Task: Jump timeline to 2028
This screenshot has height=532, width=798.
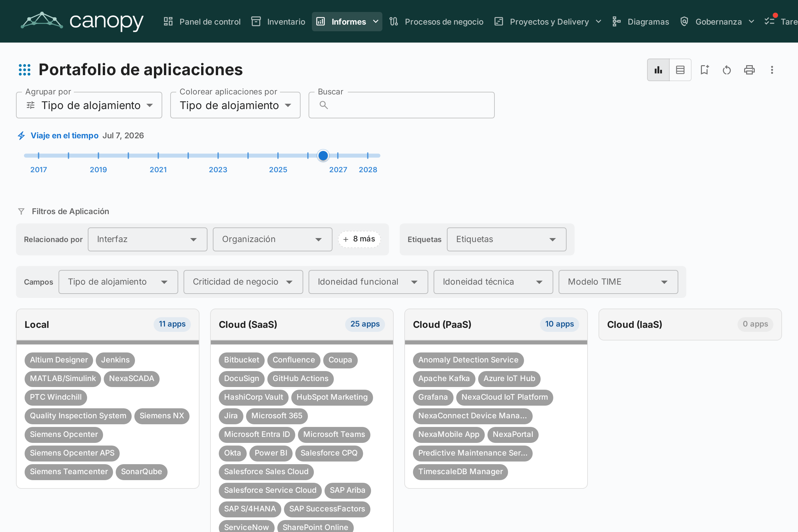Action: [x=368, y=170]
